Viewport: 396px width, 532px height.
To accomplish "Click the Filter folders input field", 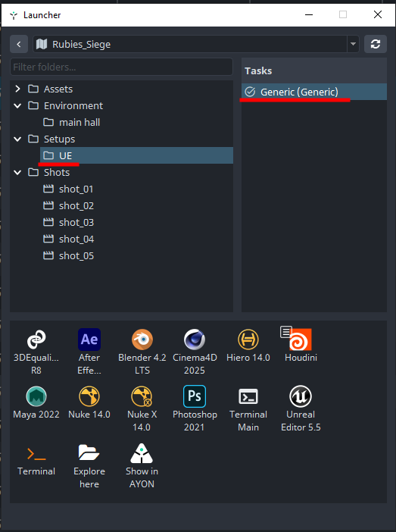I will point(121,67).
